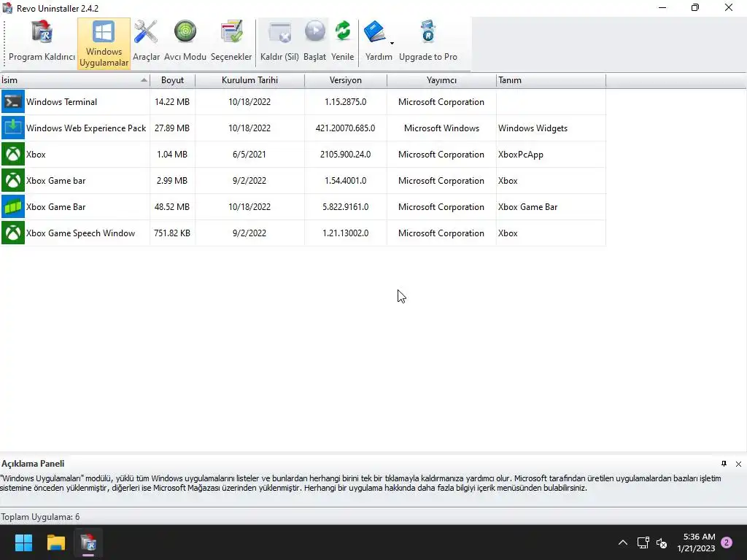Open the taskbar clock and date
This screenshot has height=560, width=747.
(696, 542)
